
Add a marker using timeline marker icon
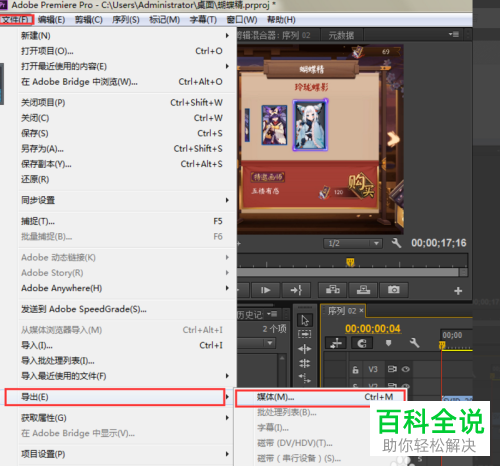tap(388, 343)
